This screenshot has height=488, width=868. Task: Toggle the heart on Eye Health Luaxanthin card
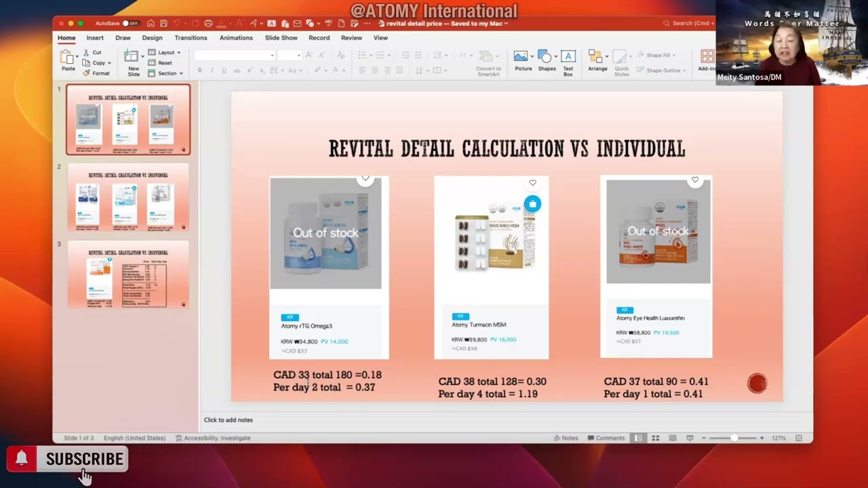695,180
